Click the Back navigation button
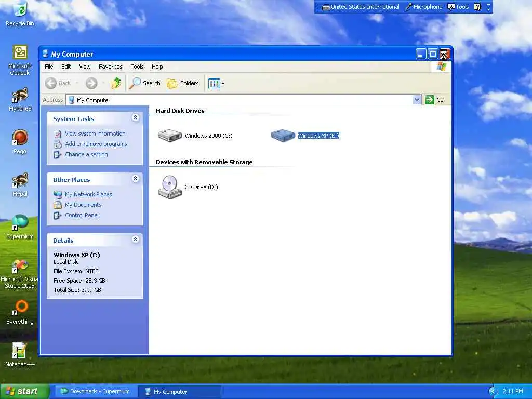Viewport: 532px width, 399px height. coord(58,83)
